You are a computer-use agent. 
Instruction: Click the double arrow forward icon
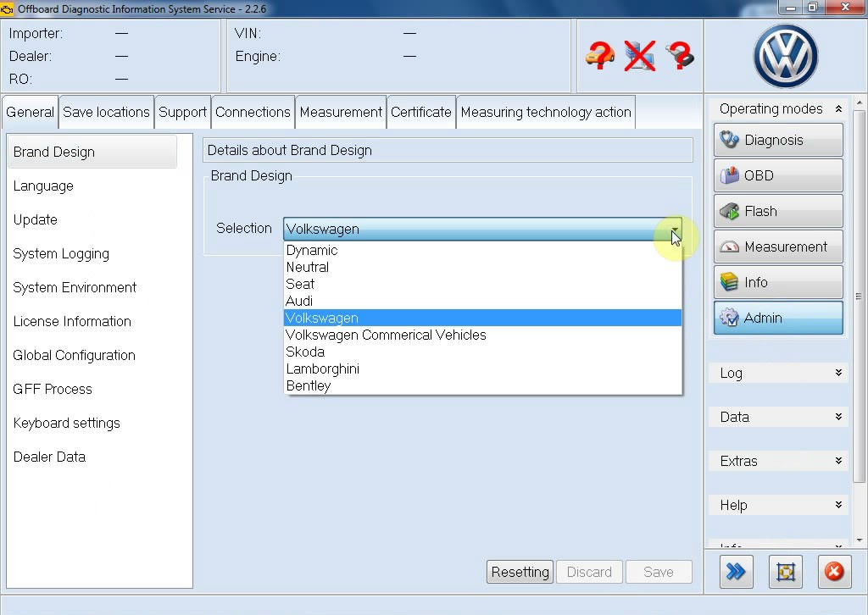[x=737, y=571]
